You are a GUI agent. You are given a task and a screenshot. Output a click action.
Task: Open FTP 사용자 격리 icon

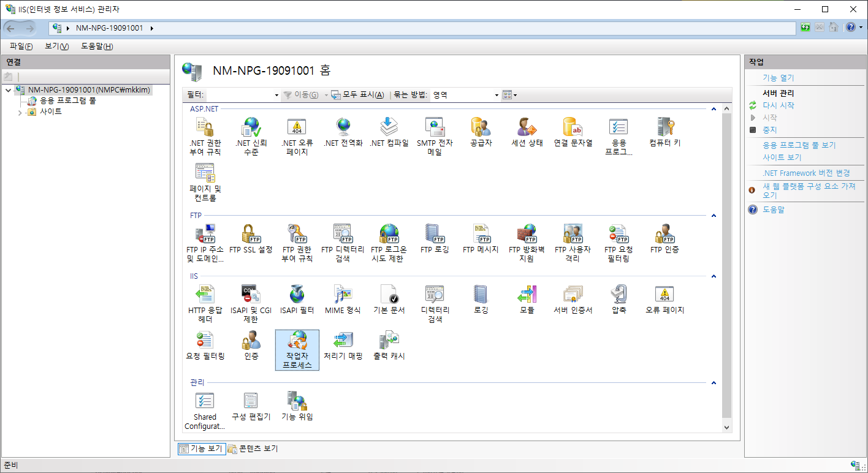coord(573,244)
